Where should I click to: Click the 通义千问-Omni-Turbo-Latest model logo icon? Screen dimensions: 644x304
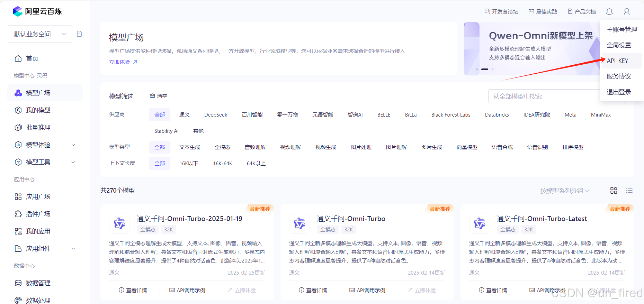pyautogui.click(x=480, y=223)
